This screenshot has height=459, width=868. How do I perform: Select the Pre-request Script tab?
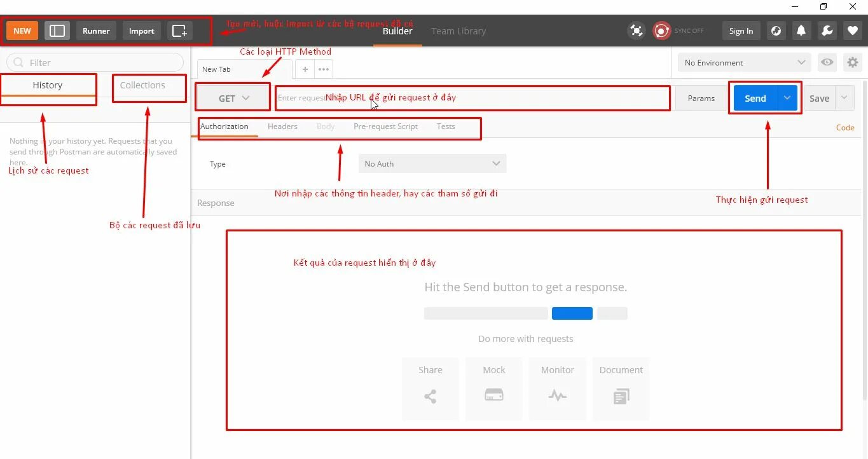click(x=385, y=127)
